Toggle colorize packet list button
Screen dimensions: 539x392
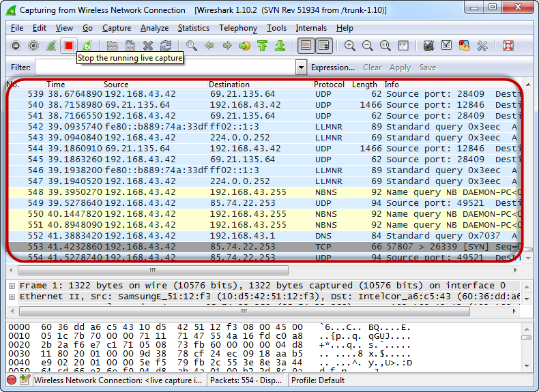tap(306, 46)
